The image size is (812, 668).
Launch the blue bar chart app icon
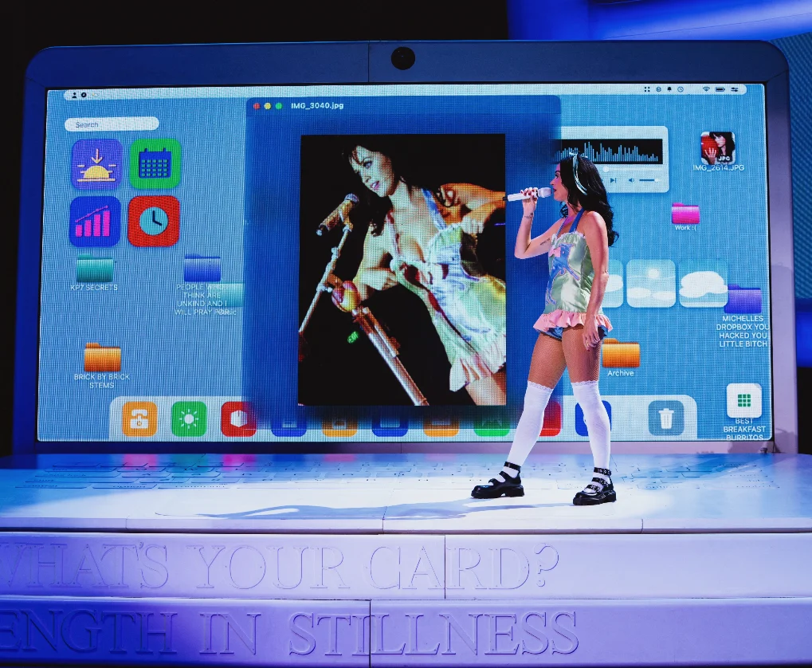[x=96, y=222]
